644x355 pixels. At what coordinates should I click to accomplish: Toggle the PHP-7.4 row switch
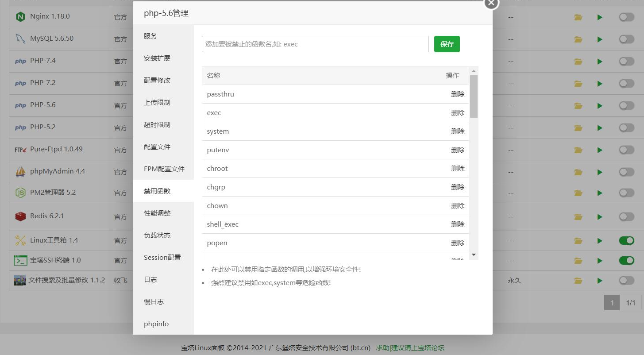point(627,61)
